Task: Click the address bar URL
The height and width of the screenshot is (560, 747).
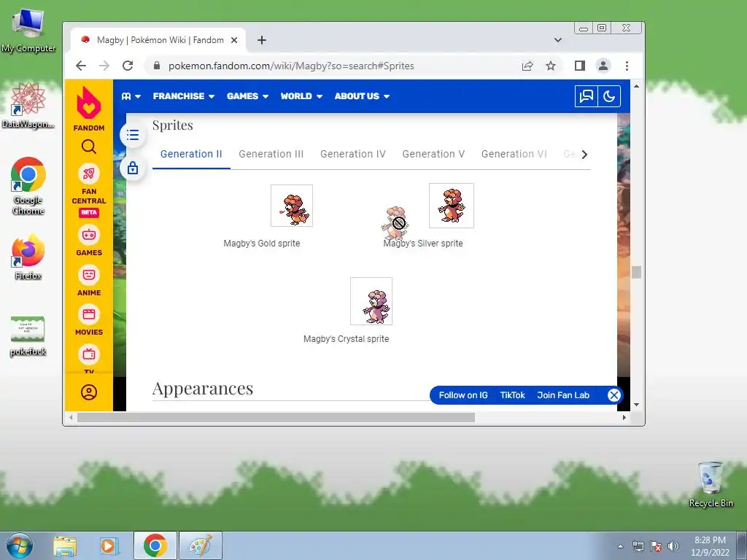Action: click(291, 66)
